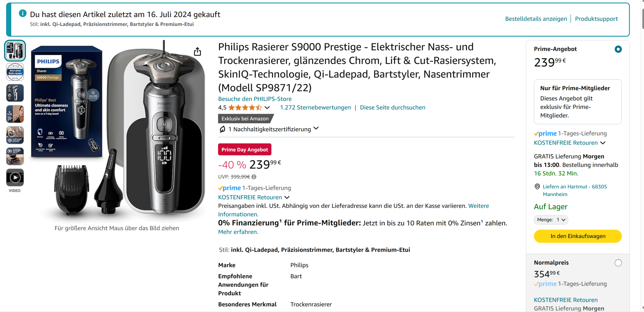
Task: Select the Normalpreis radio button
Action: 618,263
